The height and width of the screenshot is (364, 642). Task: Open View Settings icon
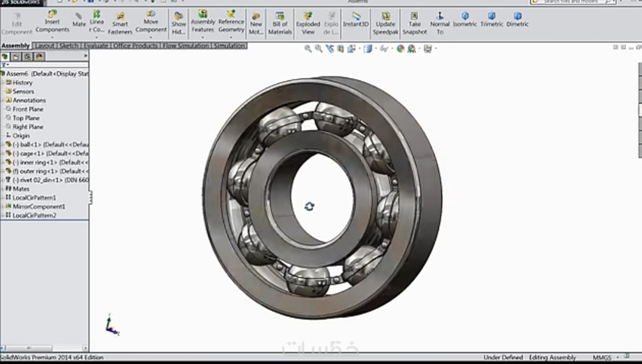pyautogui.click(x=428, y=49)
